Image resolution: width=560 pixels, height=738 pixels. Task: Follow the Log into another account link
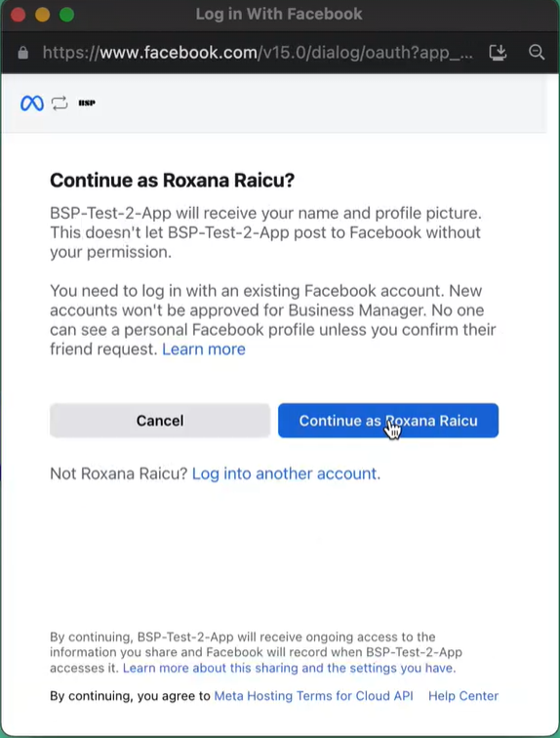[286, 473]
